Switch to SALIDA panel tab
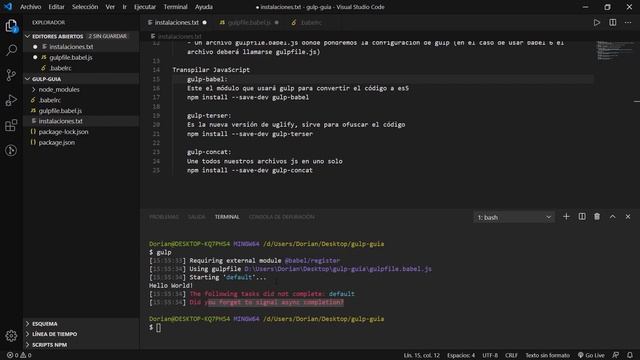The image size is (640, 360). pyautogui.click(x=196, y=217)
